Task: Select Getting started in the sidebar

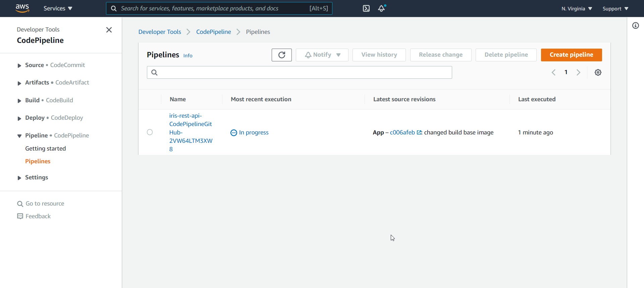Action: (x=46, y=149)
